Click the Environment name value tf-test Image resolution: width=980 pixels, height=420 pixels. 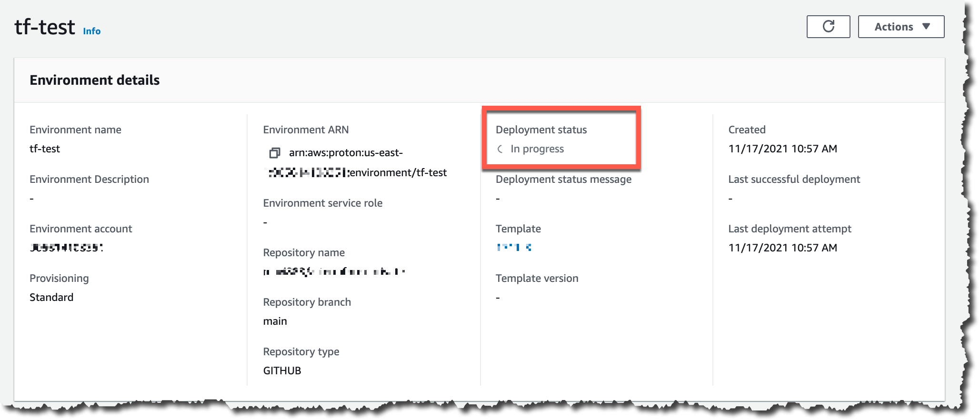(x=45, y=149)
